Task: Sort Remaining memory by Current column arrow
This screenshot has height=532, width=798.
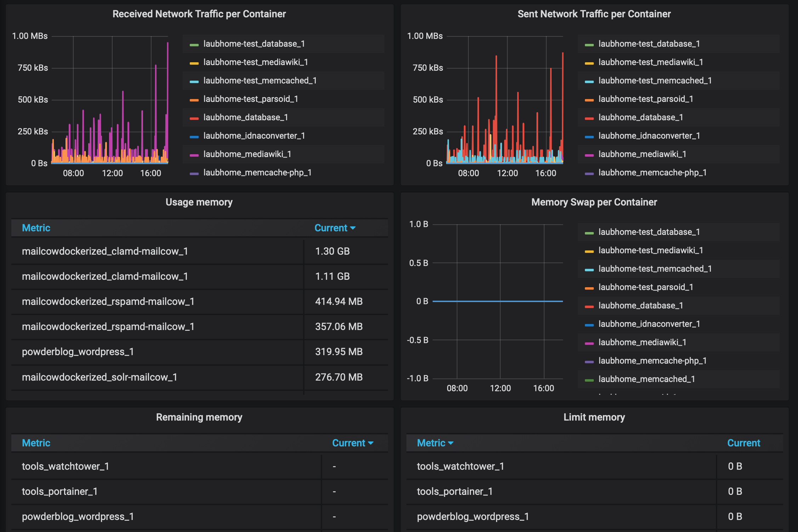Action: tap(371, 443)
